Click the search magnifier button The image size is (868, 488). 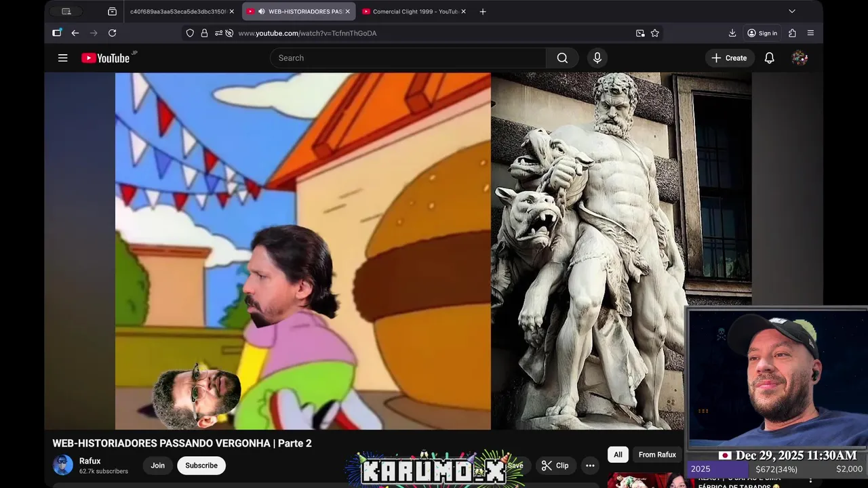(562, 58)
